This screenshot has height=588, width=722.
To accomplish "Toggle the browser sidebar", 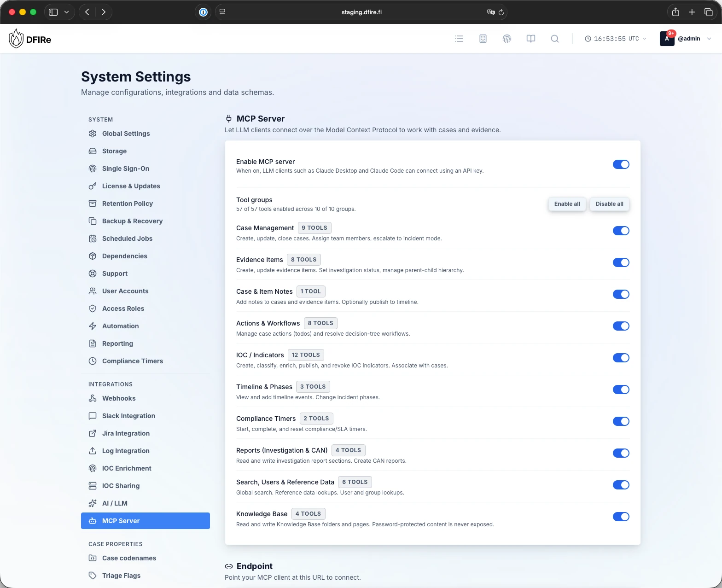I will click(53, 12).
